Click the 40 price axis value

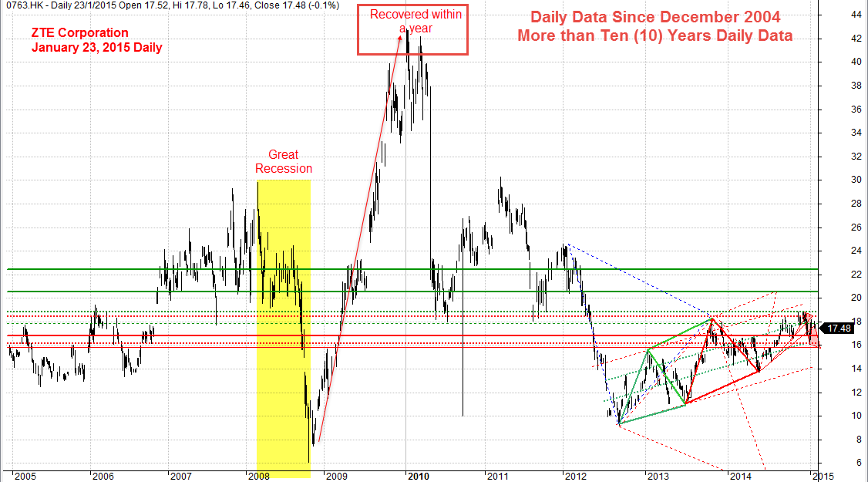point(856,62)
